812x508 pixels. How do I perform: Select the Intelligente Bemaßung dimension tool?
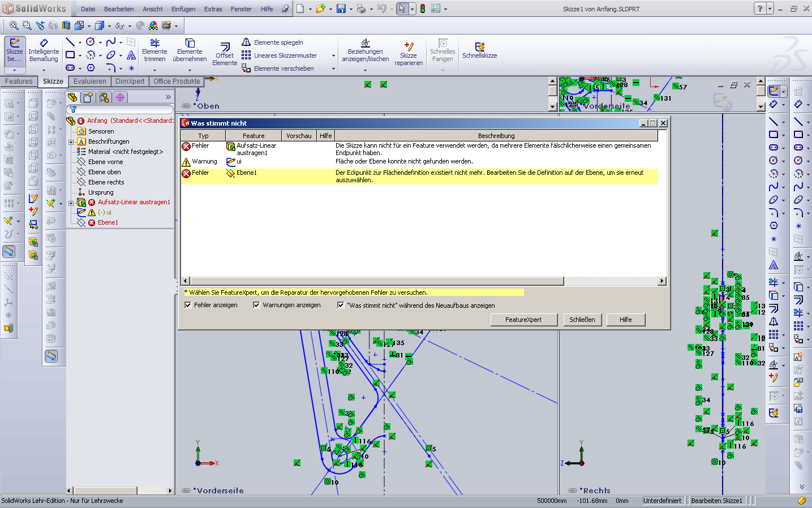pyautogui.click(x=44, y=50)
